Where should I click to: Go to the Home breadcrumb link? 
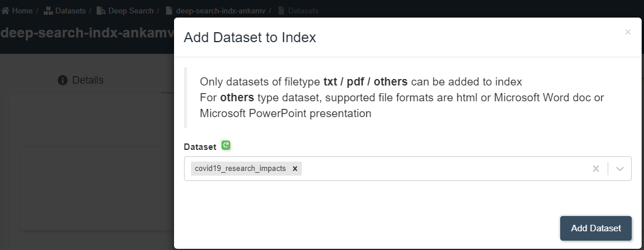tap(22, 11)
